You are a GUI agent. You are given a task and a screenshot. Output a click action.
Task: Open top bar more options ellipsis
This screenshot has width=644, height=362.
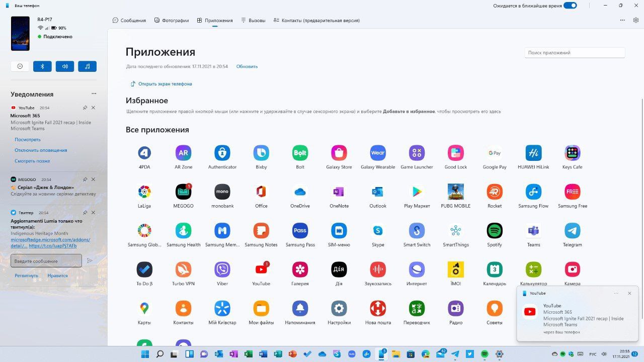pos(622,20)
